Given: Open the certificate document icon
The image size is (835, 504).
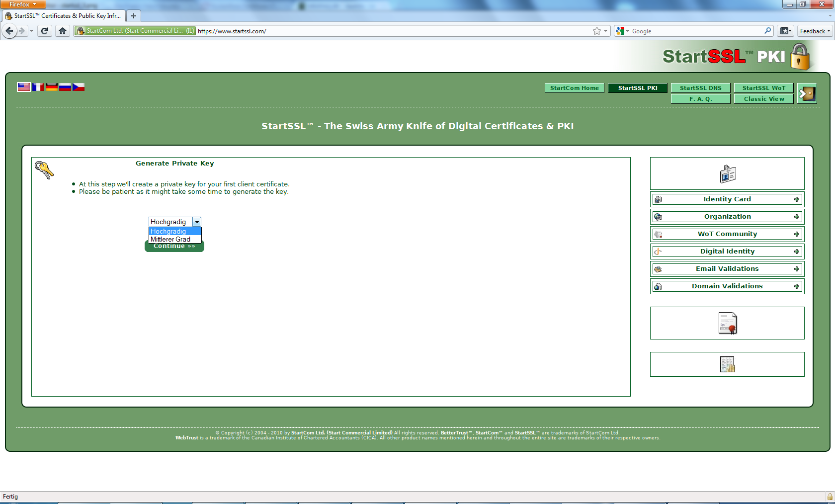Looking at the screenshot, I should (728, 323).
